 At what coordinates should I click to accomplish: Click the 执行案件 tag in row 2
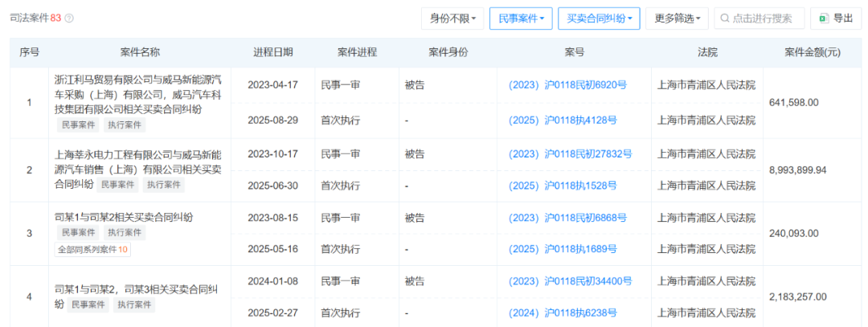pyautogui.click(x=164, y=186)
